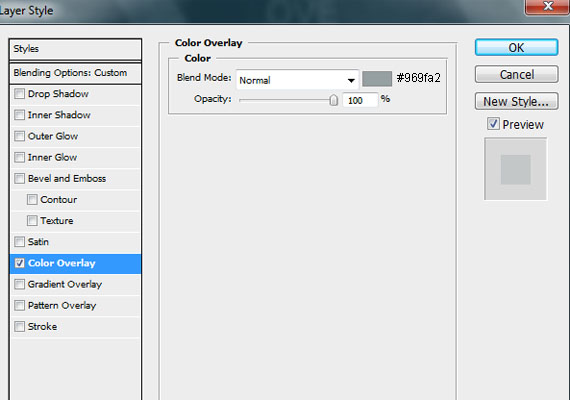Toggle the Preview checkbox
Screen dimensions: 570x400
coord(493,124)
